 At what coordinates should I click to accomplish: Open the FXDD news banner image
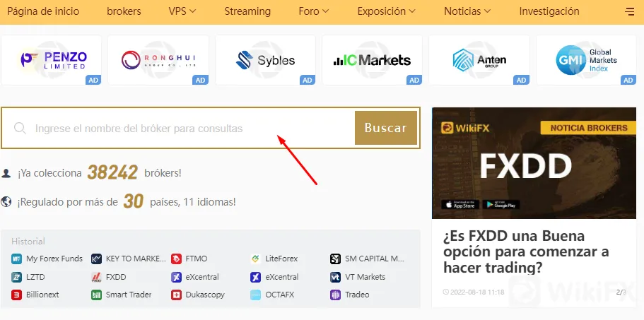coord(534,163)
